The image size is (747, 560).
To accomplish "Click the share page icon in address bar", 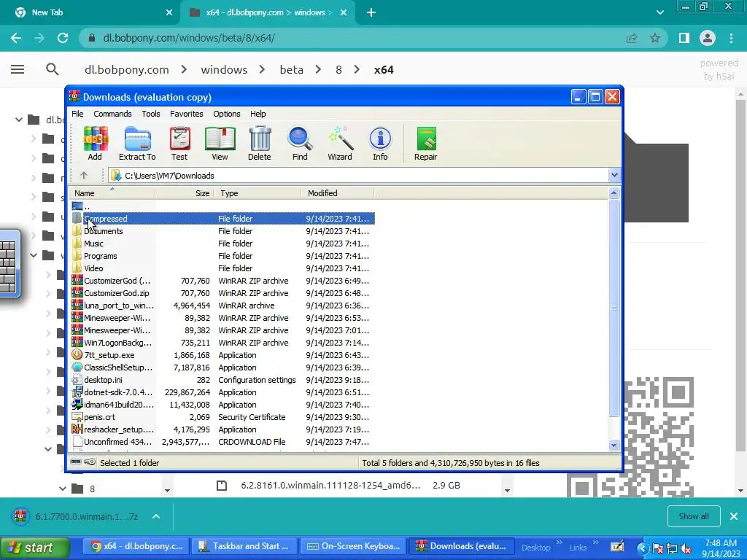I will pos(632,38).
